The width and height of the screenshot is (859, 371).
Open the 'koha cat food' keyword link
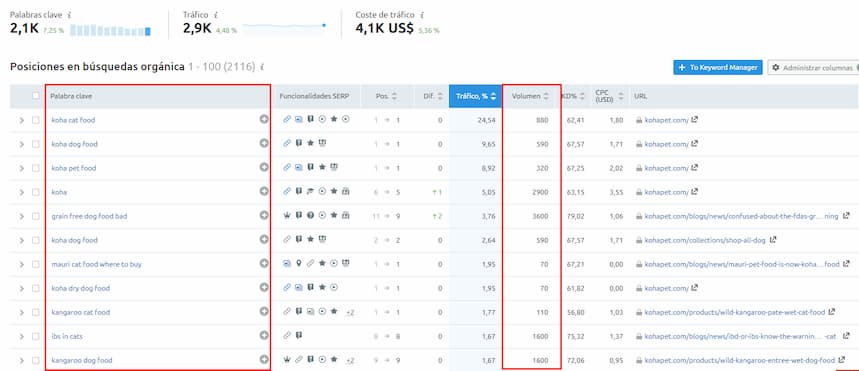click(x=73, y=119)
